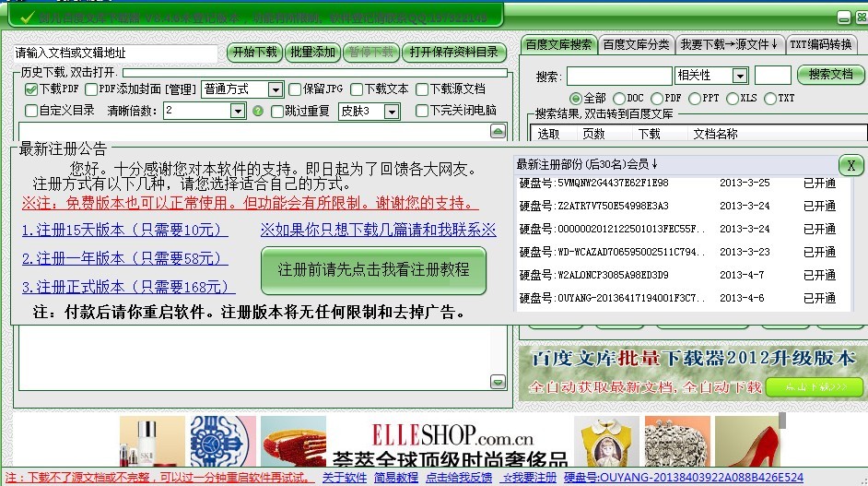The image size is (868, 486).
Task: Click the SK-II cosmetics ad thumbnail
Action: (152, 441)
